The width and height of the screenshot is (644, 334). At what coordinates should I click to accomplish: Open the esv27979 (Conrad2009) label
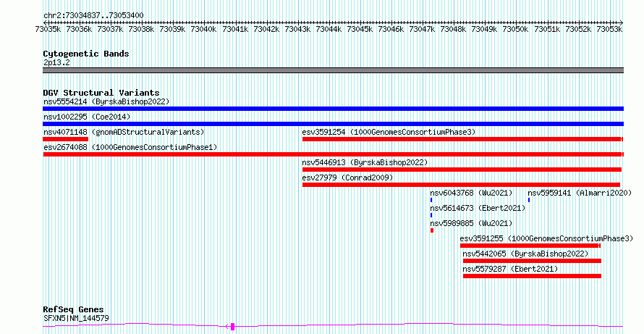347,178
